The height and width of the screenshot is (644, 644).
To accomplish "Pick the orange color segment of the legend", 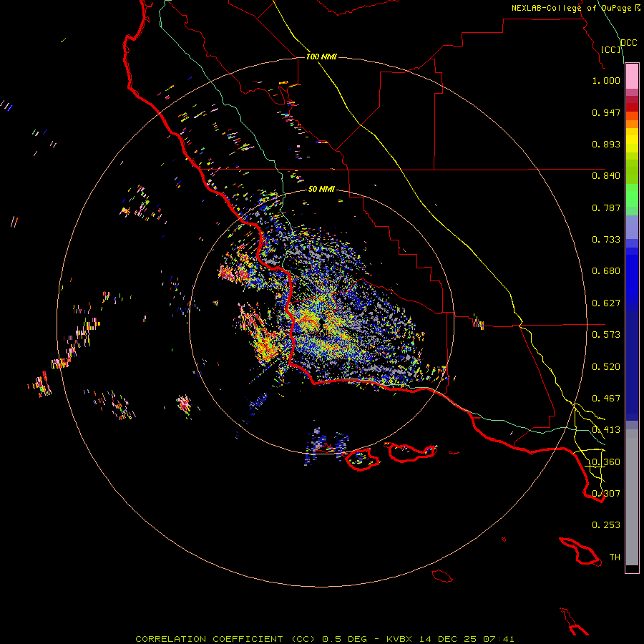I will pos(632,124).
